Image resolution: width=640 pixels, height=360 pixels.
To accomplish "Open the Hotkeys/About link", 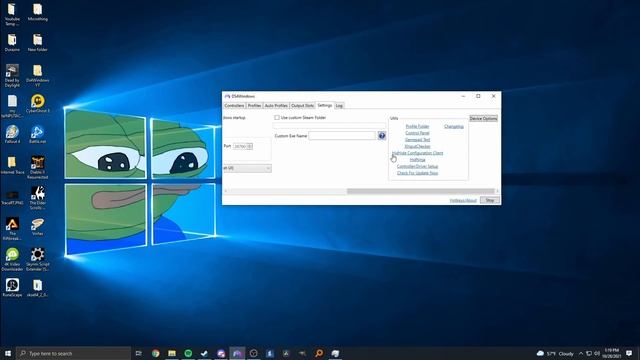I will tap(463, 200).
